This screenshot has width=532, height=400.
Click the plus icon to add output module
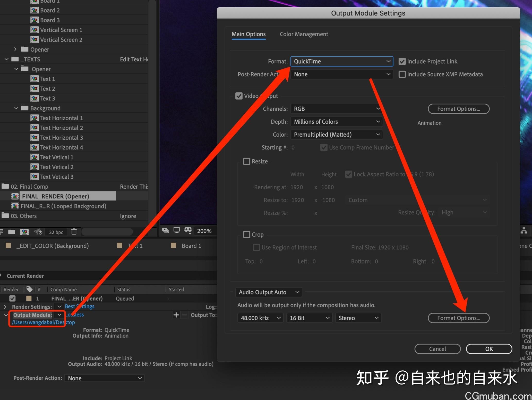[176, 315]
